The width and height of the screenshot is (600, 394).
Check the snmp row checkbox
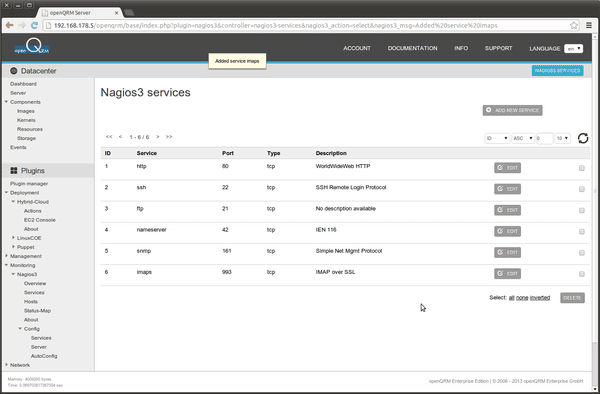coord(582,253)
